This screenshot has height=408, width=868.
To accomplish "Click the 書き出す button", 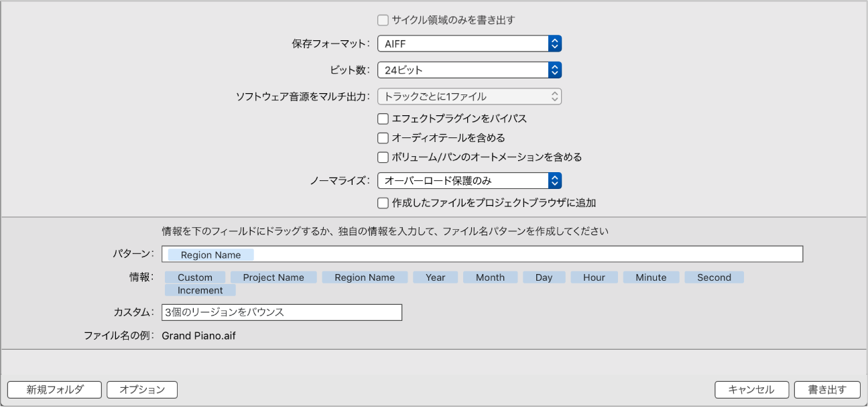I will [826, 389].
